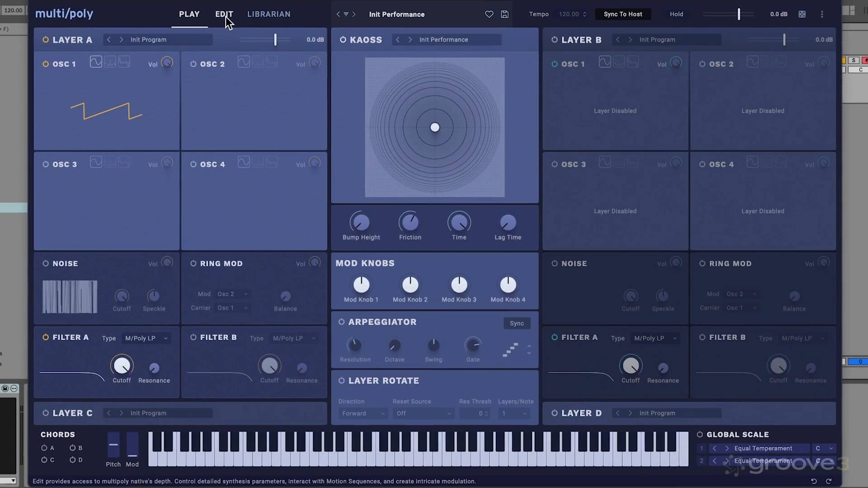Click the favorite heart icon
This screenshot has height=488, width=868.
point(489,14)
